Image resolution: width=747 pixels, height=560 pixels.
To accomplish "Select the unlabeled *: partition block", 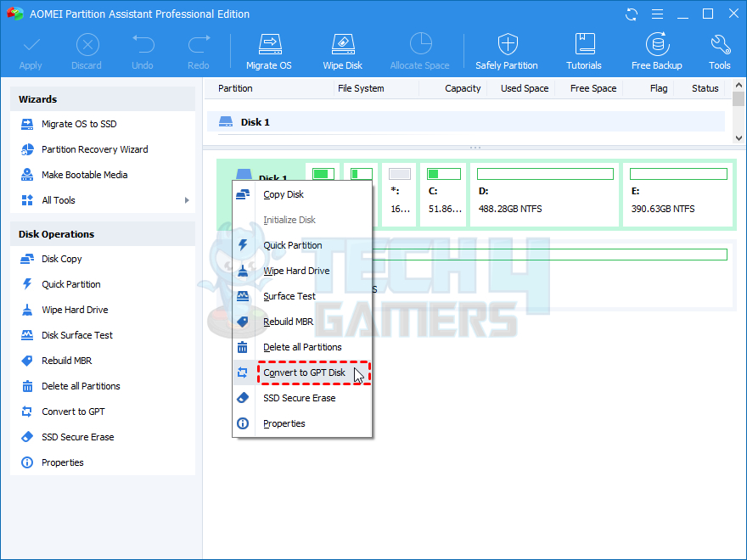I will pyautogui.click(x=399, y=195).
